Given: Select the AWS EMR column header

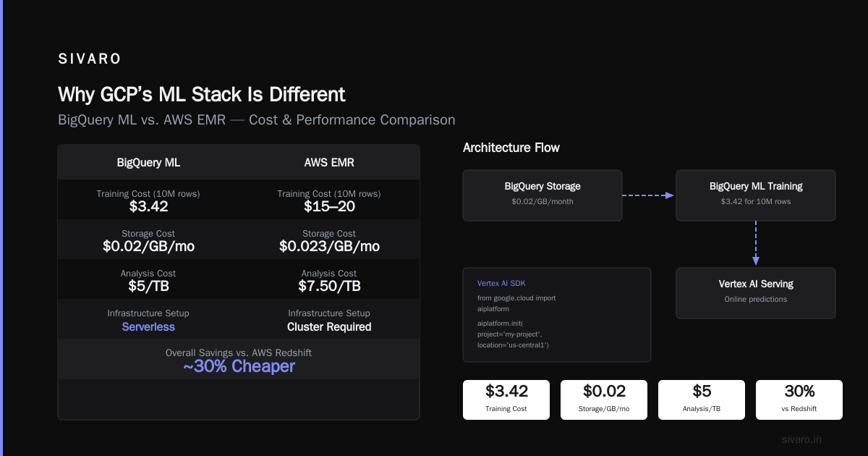Looking at the screenshot, I should point(329,162).
